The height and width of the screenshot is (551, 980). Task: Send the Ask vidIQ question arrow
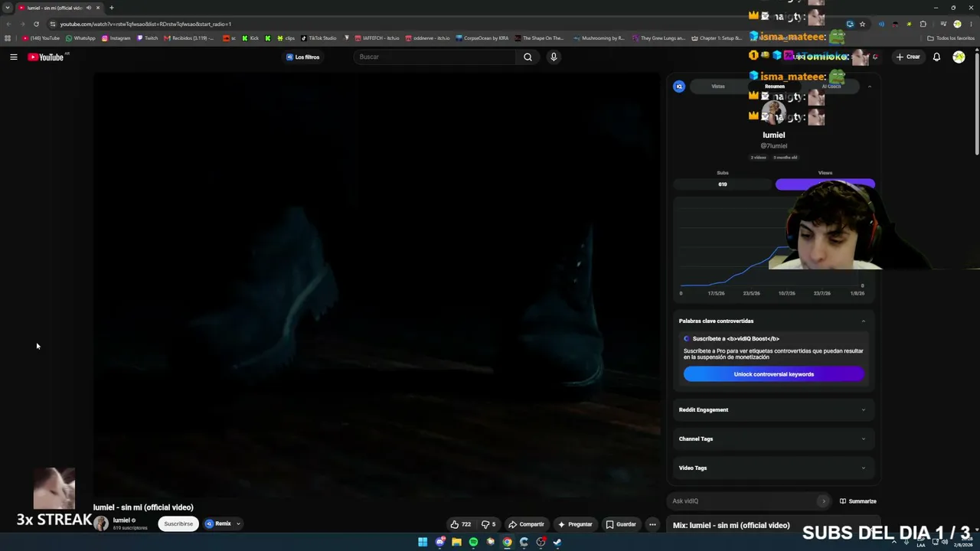823,501
